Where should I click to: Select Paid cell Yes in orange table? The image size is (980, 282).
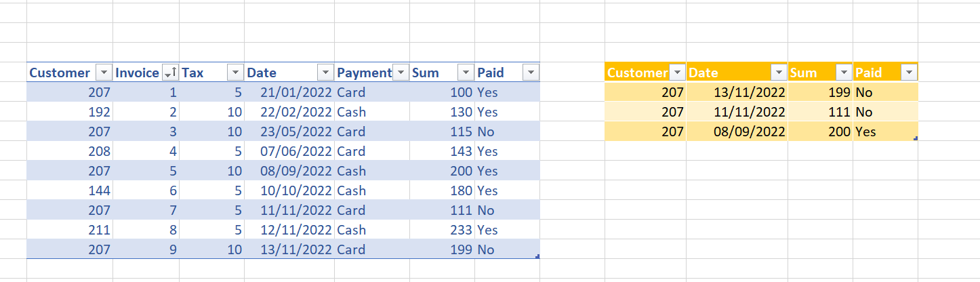(x=886, y=132)
